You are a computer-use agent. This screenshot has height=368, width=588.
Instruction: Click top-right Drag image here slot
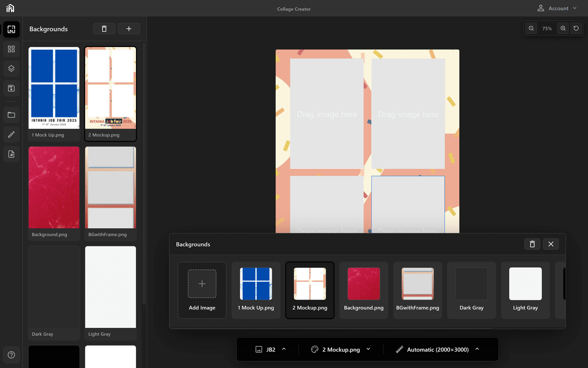point(408,114)
